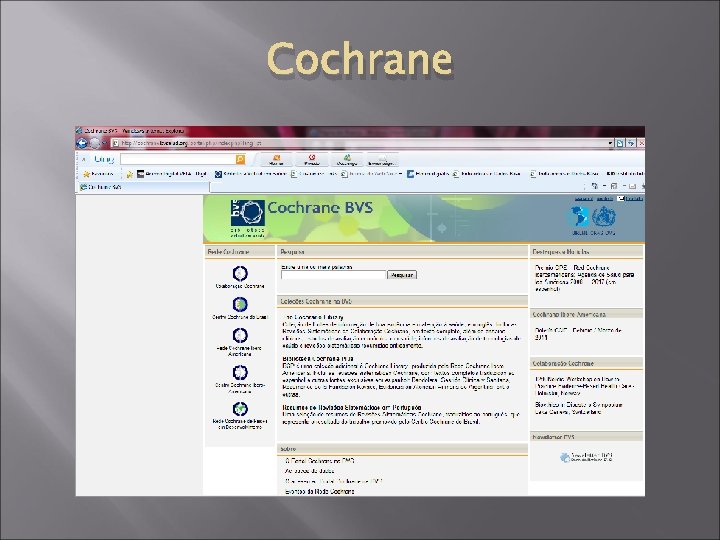Click the URL address bar

[362, 143]
